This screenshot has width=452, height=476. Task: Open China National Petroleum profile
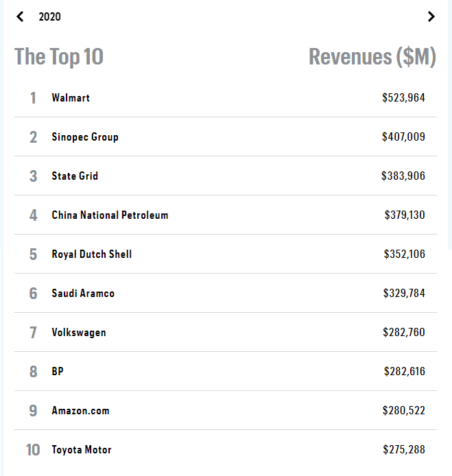110,215
